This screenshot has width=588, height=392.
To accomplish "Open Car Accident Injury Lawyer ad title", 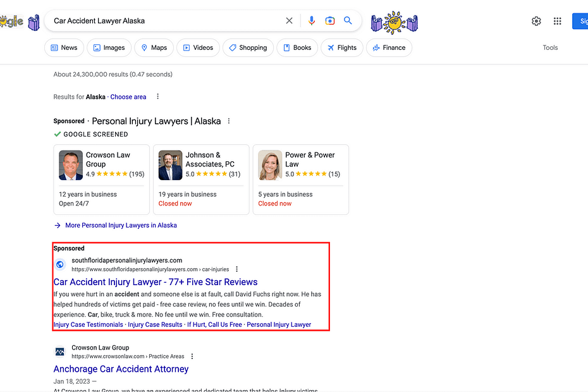I will click(x=156, y=282).
